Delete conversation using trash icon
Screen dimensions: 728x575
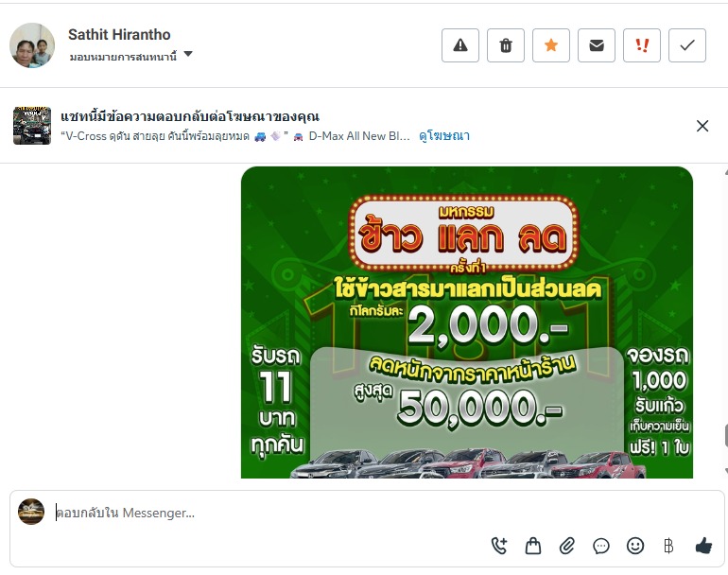[x=506, y=45]
